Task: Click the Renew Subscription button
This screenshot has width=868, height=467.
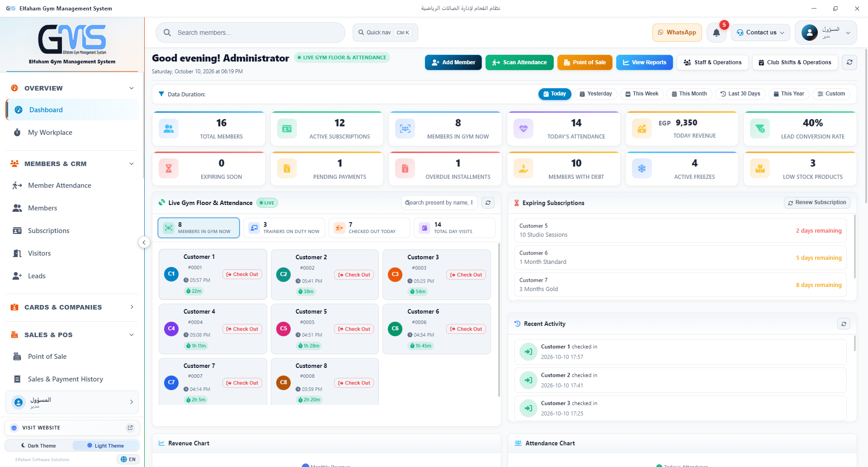Action: click(x=817, y=203)
